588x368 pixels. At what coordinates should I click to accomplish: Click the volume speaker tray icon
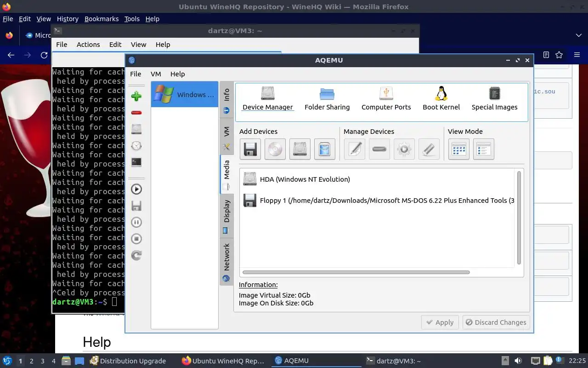pos(518,361)
